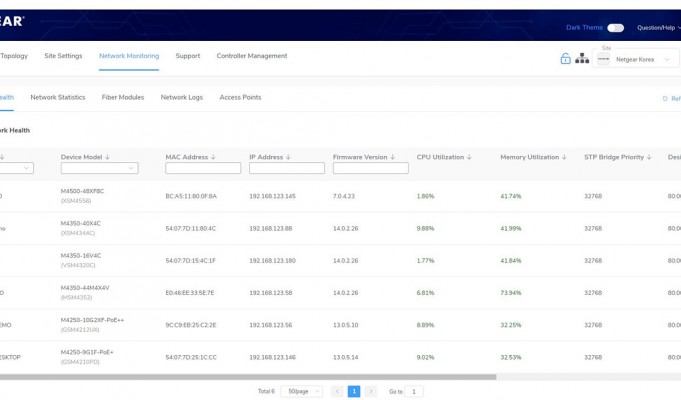Sort by STP Bridge Priority arrow icon

(649, 157)
